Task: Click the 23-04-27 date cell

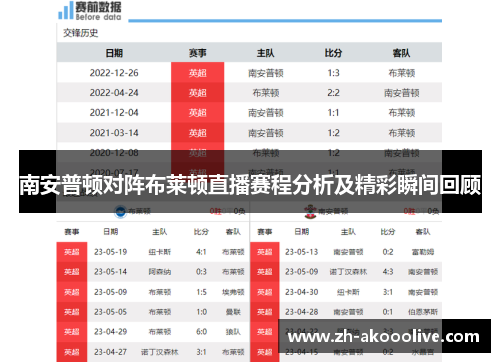Action: click(111, 352)
